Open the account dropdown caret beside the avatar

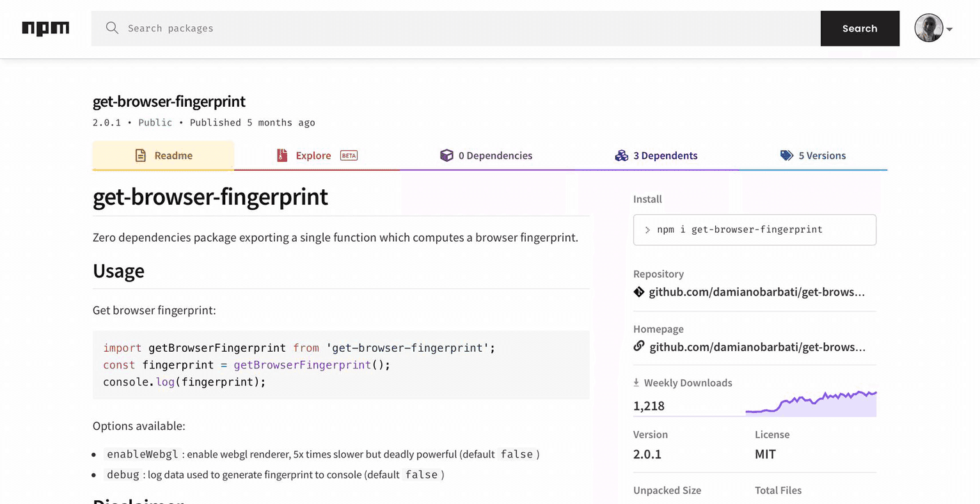coord(949,28)
